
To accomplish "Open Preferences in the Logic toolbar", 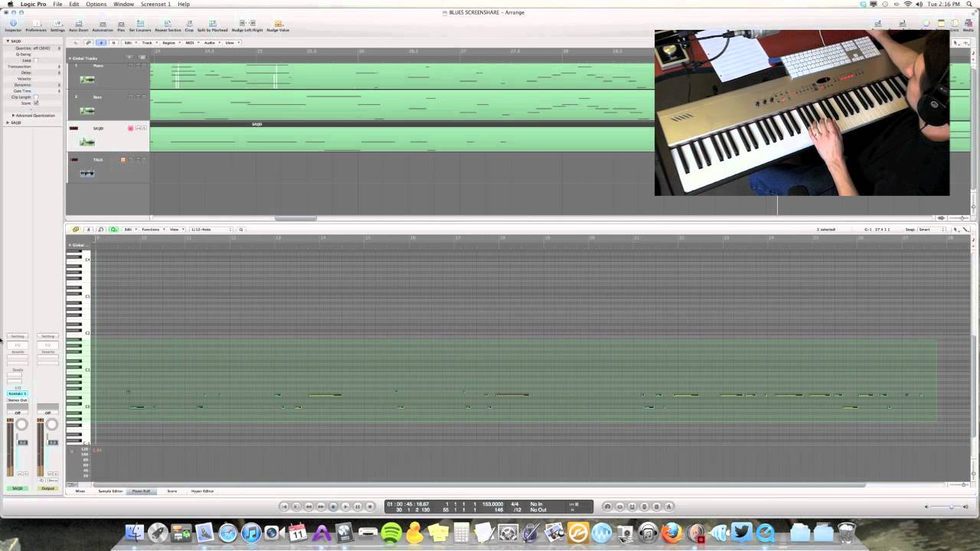I will coord(36,24).
